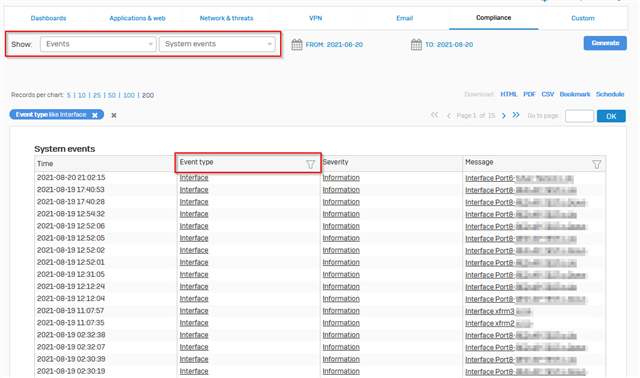Screen dimensions: 640x378
Task: Set FROM date 2021-06-20
Action: click(x=334, y=44)
